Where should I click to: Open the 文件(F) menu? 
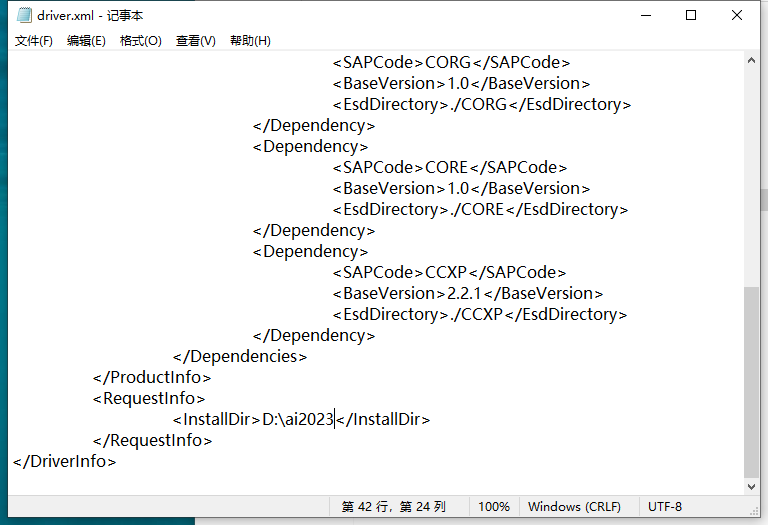point(34,41)
